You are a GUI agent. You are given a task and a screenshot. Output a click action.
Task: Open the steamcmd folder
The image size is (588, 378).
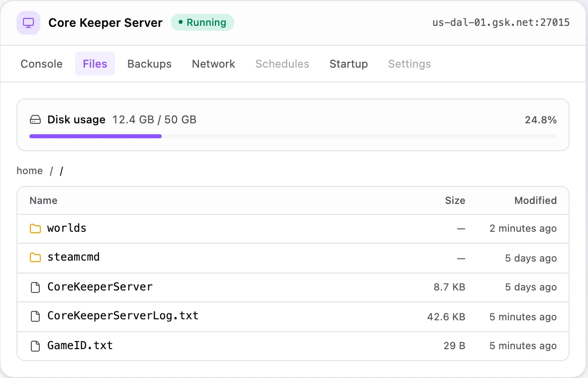pos(74,257)
